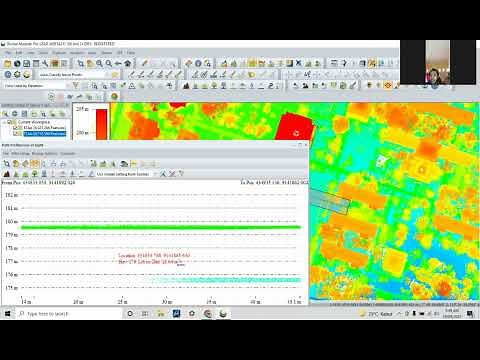Select the Pan hand tool
Viewport: 480px width, 360px height.
[90, 63]
